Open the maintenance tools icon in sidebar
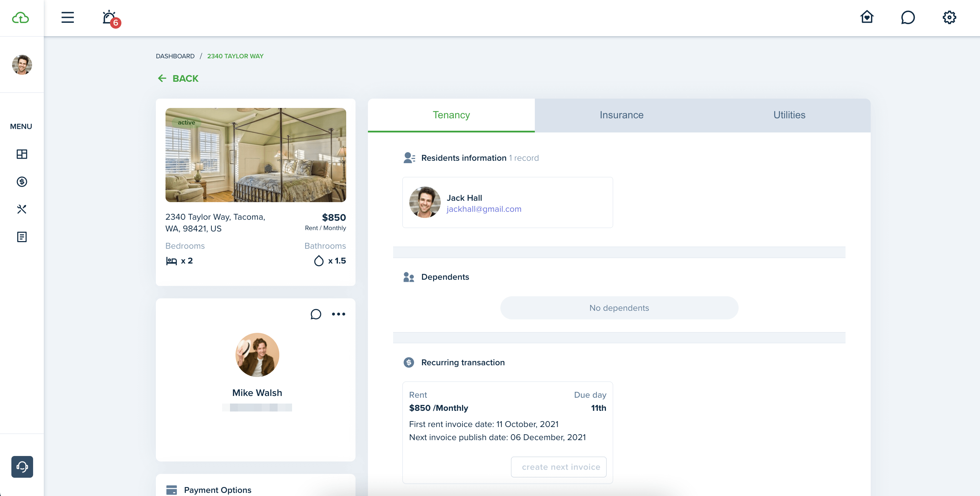Screen dimensions: 980x496 point(22,209)
